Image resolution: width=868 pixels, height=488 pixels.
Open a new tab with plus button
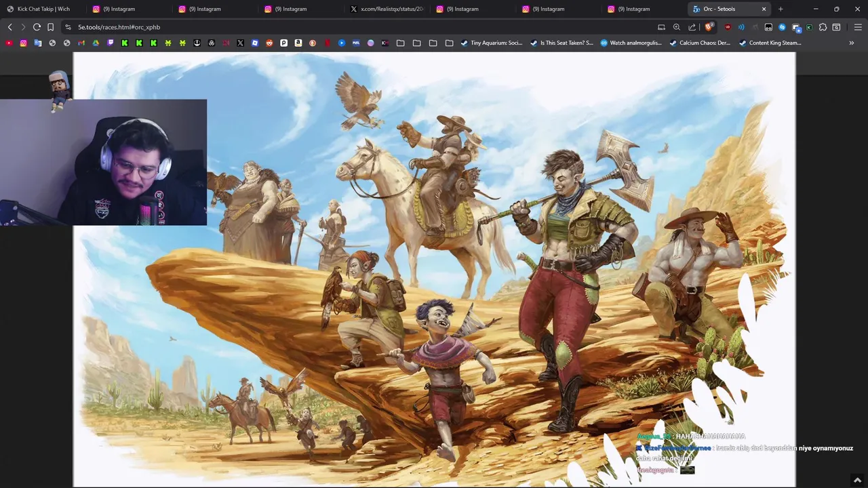click(x=781, y=9)
